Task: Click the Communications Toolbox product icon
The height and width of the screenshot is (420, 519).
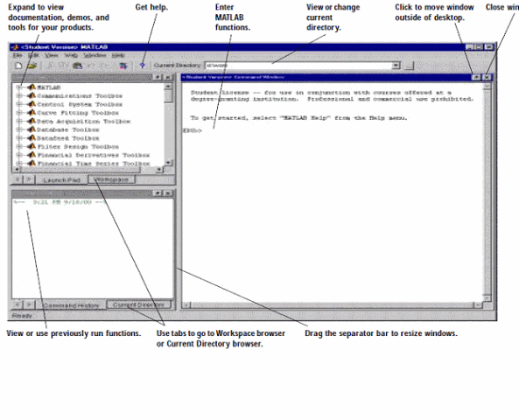Action: click(x=32, y=95)
